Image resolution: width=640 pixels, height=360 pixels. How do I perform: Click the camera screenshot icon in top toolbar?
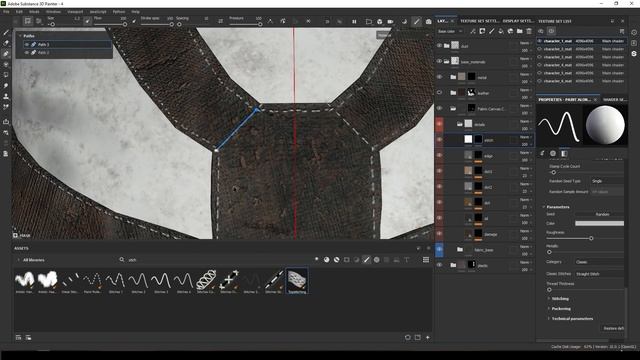click(x=428, y=21)
